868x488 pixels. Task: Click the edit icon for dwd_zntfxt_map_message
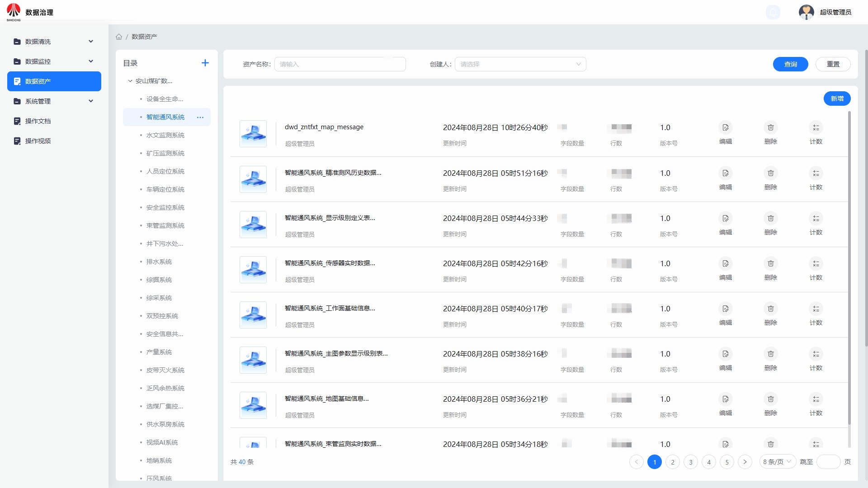coord(725,128)
